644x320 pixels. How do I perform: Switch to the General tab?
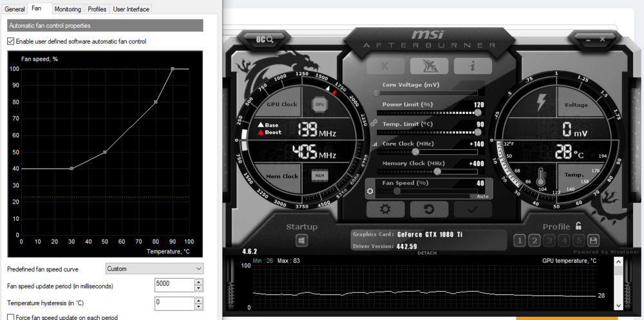(15, 8)
